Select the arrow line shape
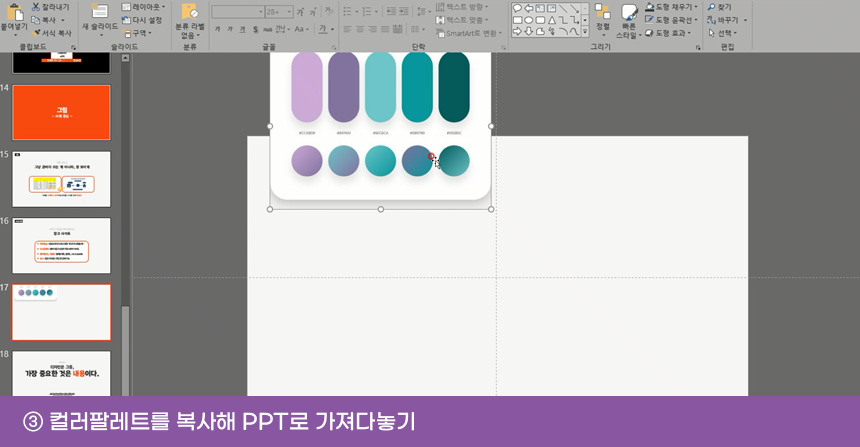Image resolution: width=860 pixels, height=447 pixels. (x=574, y=8)
